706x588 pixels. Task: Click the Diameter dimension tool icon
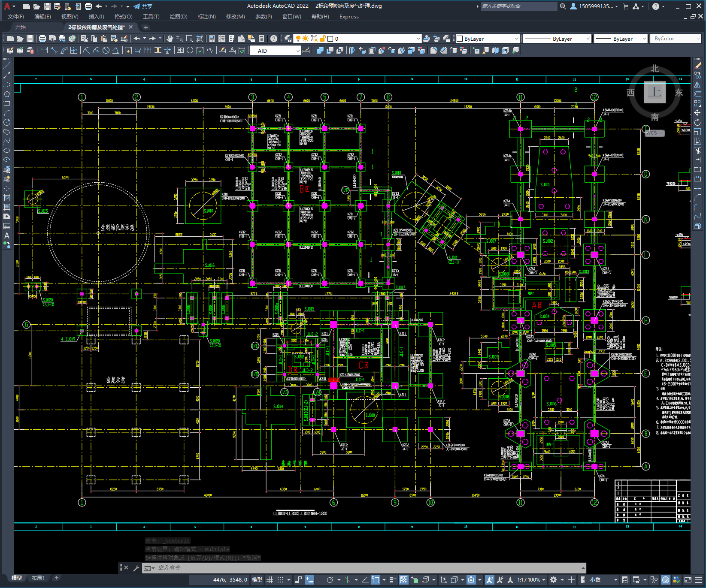106,50
